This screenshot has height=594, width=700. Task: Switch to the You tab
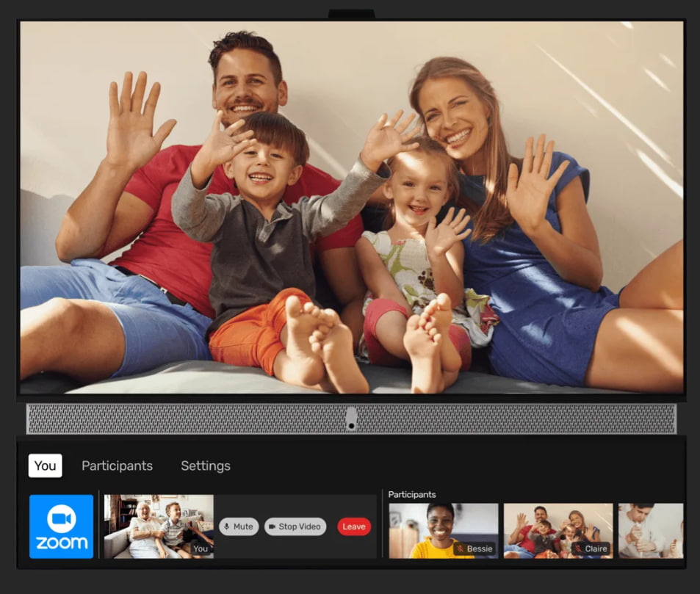click(45, 466)
